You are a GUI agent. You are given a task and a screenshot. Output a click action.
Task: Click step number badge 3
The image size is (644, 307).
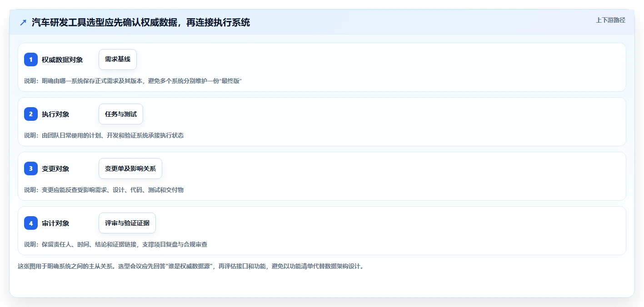[x=31, y=168]
